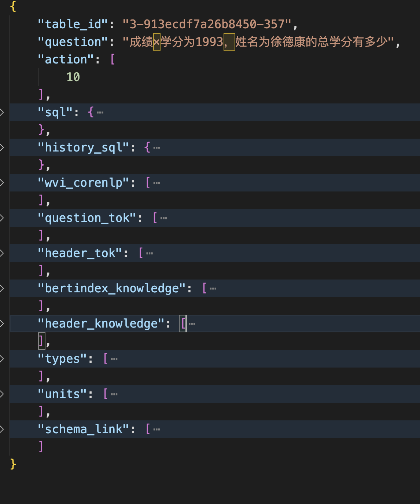Screen dimensions: 420x504
Task: Click the ellipsis after "units": [
Action: tap(114, 394)
